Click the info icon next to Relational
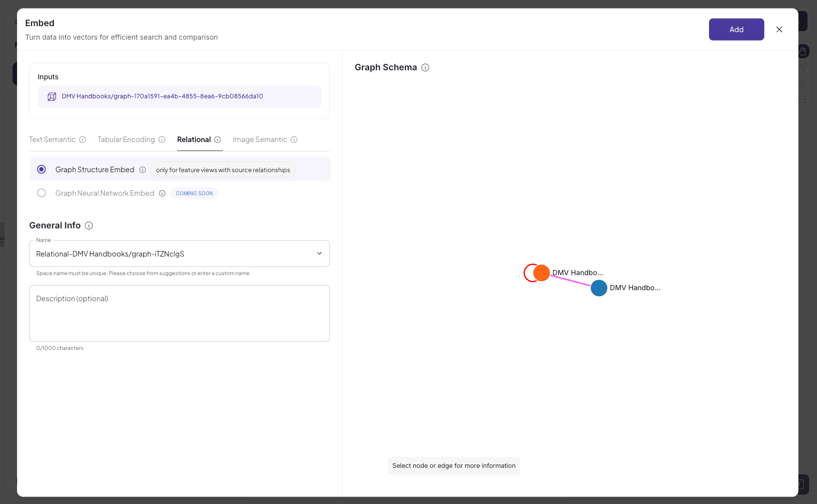817x504 pixels. [x=218, y=140]
